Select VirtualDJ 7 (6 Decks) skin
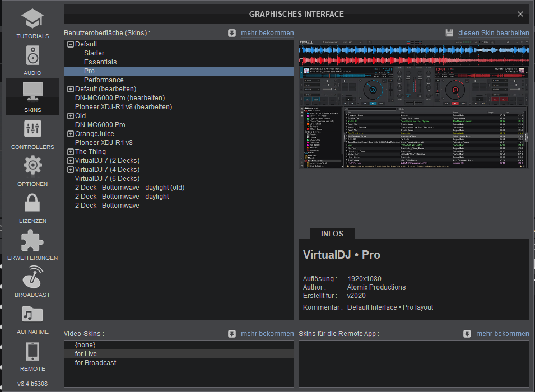 pyautogui.click(x=179, y=179)
